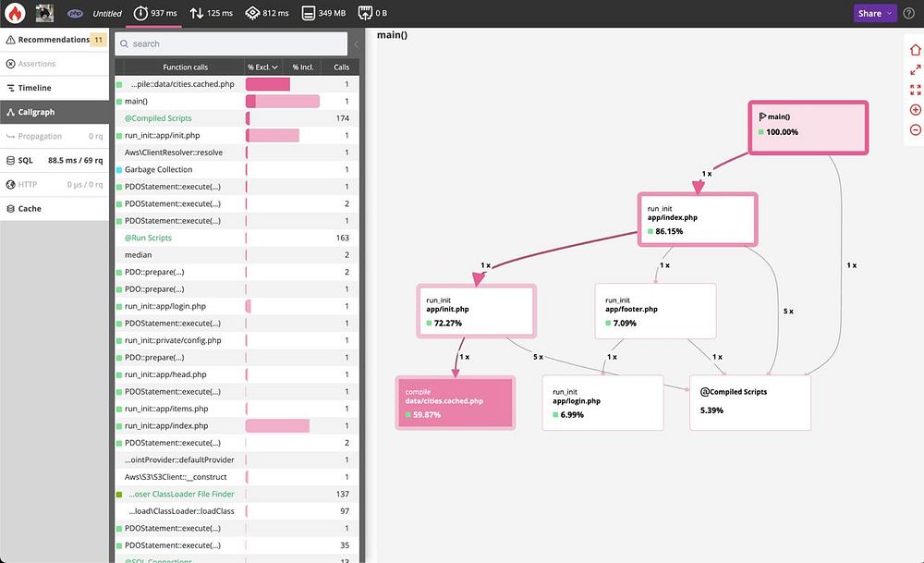
Task: Select the wall time 937 ms metric
Action: [155, 13]
